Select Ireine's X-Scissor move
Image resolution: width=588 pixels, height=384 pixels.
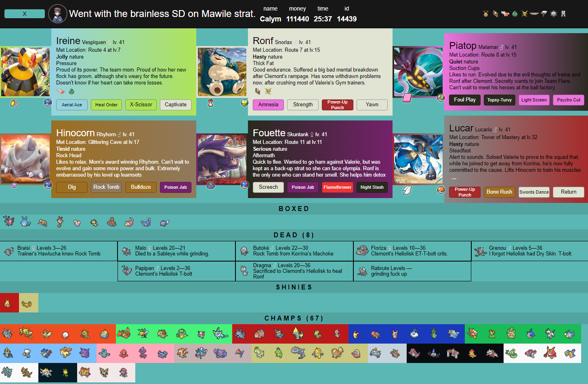coord(141,105)
